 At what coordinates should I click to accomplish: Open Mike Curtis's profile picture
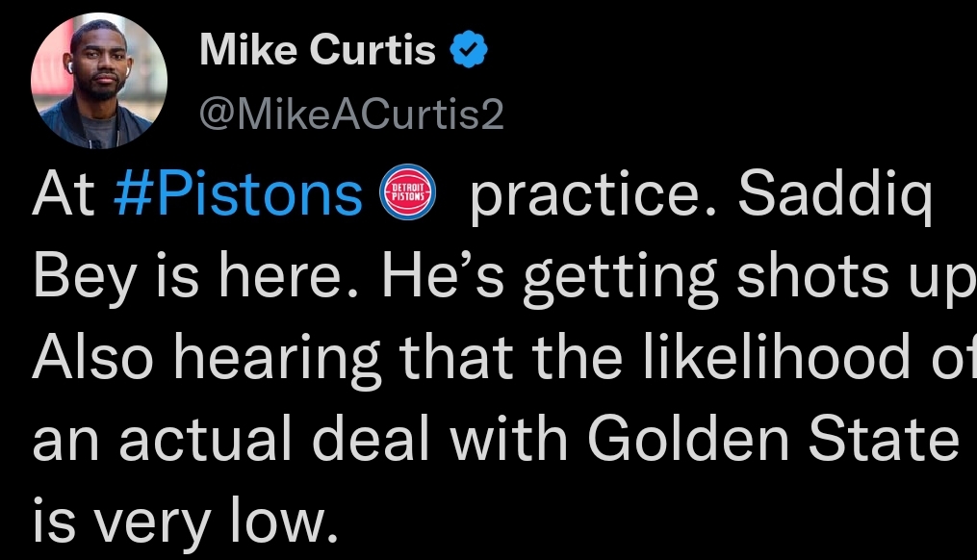coord(99,81)
